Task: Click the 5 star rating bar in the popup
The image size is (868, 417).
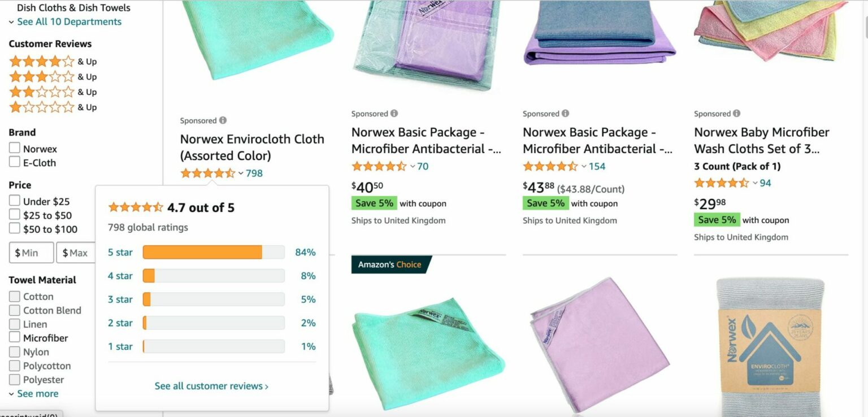Action: click(213, 252)
